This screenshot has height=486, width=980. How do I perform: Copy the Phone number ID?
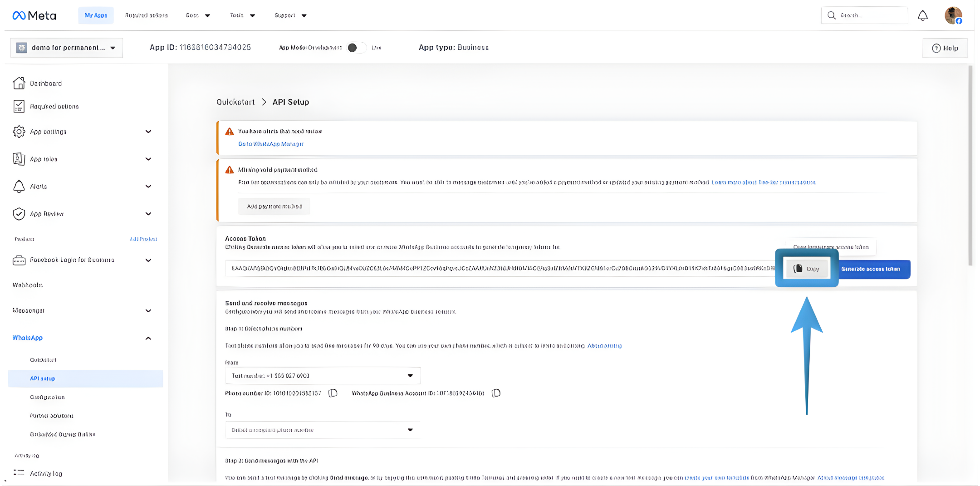(x=333, y=393)
